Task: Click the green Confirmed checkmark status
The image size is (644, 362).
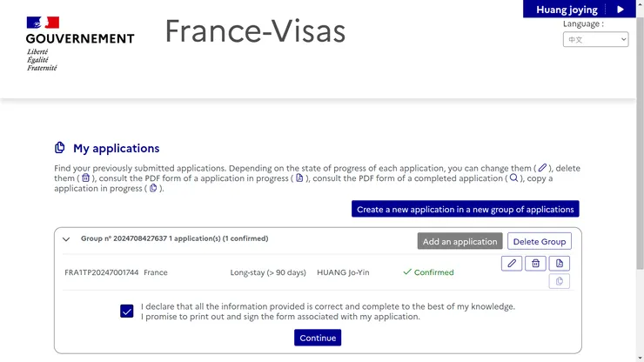Action: [428, 272]
